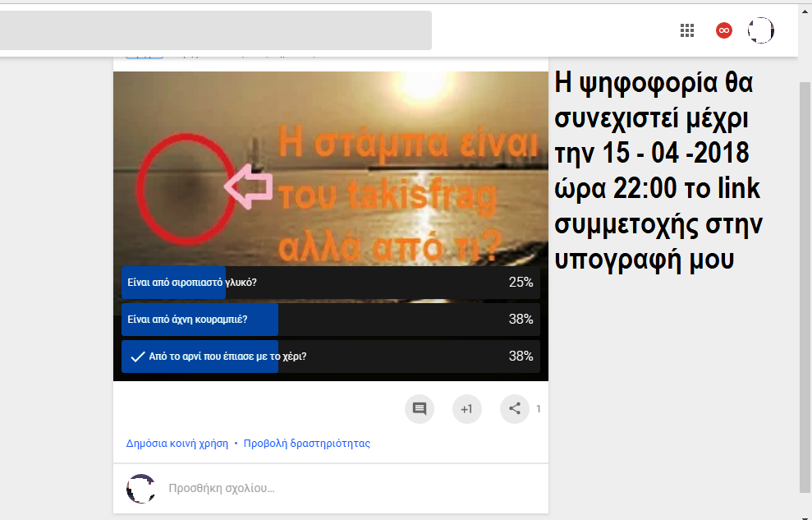Select "Από το αρνί που έπιασε με το χέρι?"
Image resolution: width=812 pixels, height=520 pixels.
click(330, 357)
